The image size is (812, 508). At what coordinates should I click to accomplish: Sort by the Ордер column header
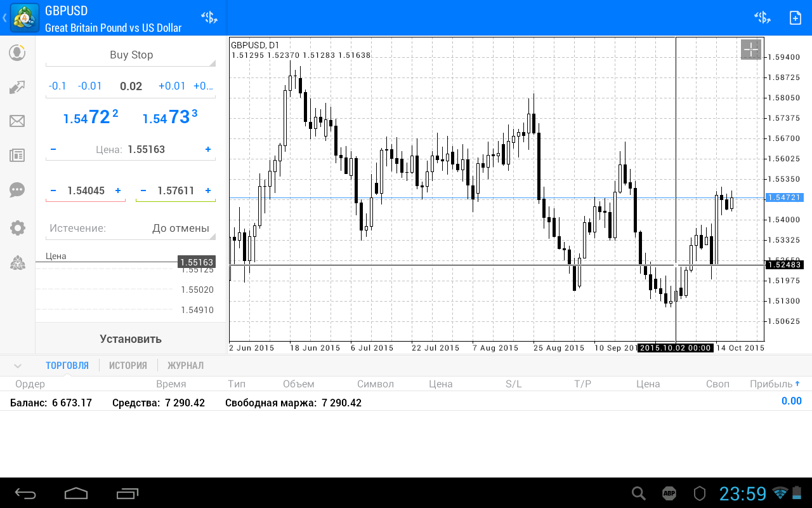coord(30,384)
